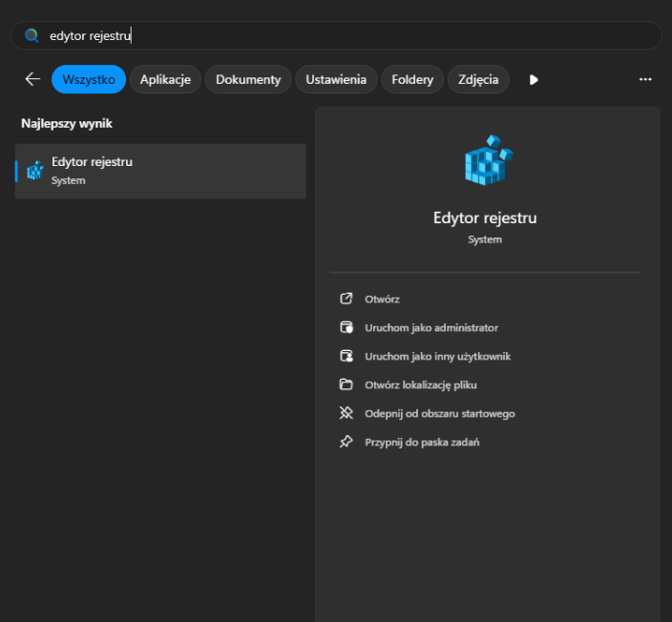This screenshot has height=622, width=672.
Task: Click the Uruchom jako inny użytkownik icon
Action: click(x=346, y=356)
